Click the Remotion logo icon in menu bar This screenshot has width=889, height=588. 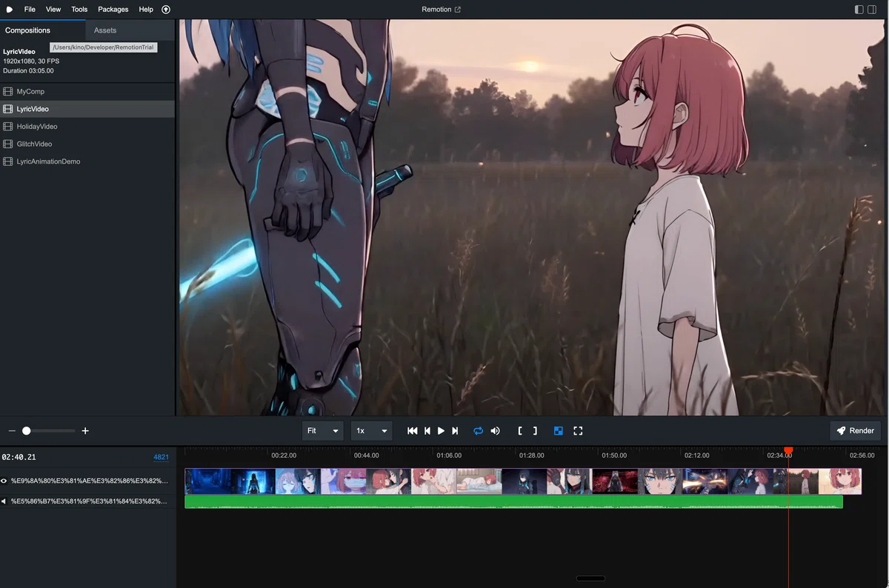(x=10, y=10)
